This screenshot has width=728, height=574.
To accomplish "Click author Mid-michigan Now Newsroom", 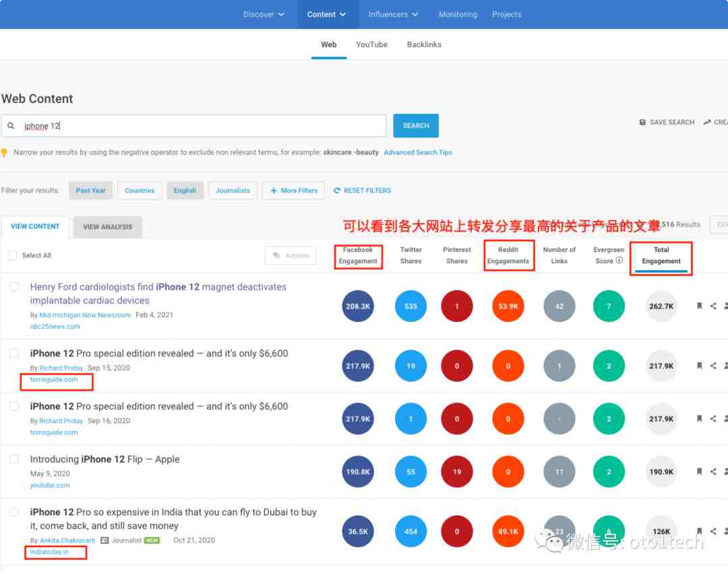I will point(85,315).
